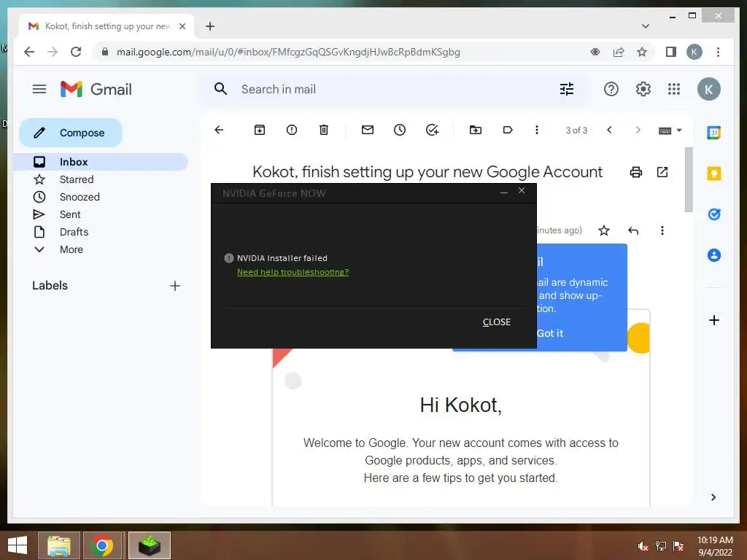The height and width of the screenshot is (560, 747).
Task: Star this message
Action: click(x=603, y=230)
